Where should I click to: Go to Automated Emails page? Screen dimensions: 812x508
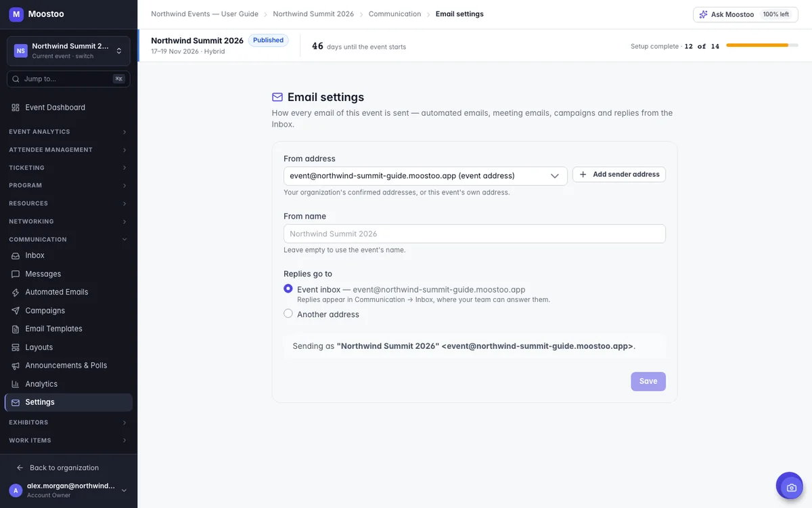(x=68, y=293)
